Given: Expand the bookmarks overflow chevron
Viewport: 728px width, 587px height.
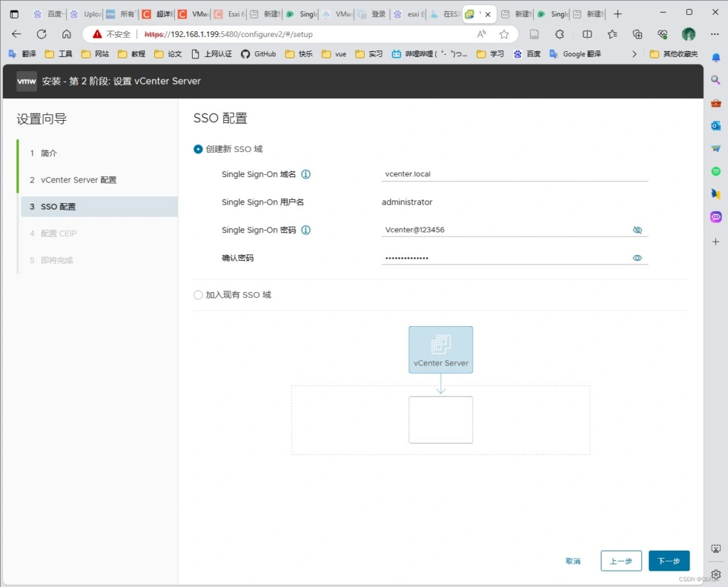Looking at the screenshot, I should tap(634, 54).
